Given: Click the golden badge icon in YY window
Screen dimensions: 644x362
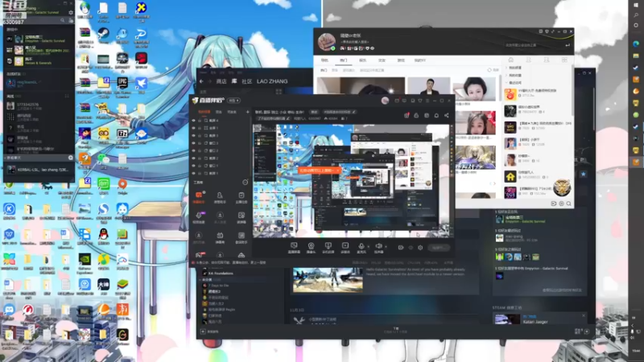Looking at the screenshot, I should point(562,187).
